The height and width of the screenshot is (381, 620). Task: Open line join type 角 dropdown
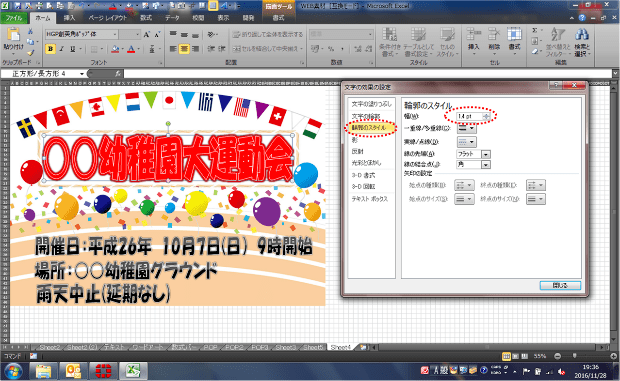(486, 164)
